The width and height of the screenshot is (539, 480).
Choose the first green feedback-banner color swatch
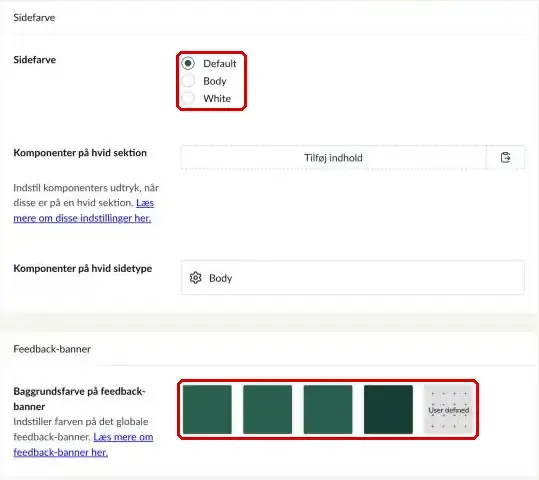[207, 410]
